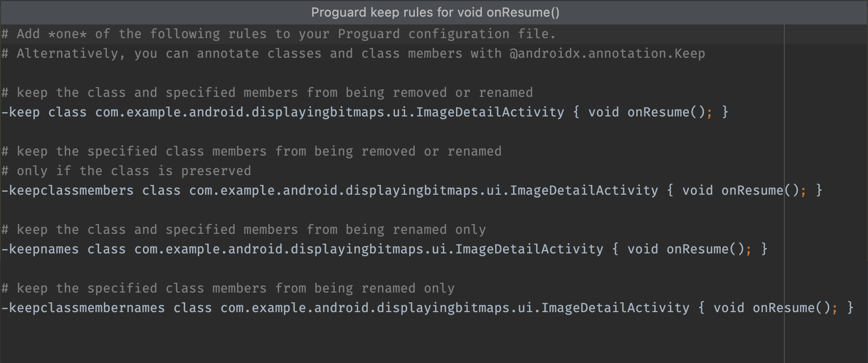
Task: Click the orange semicolon in the -keep rule
Action: point(709,112)
